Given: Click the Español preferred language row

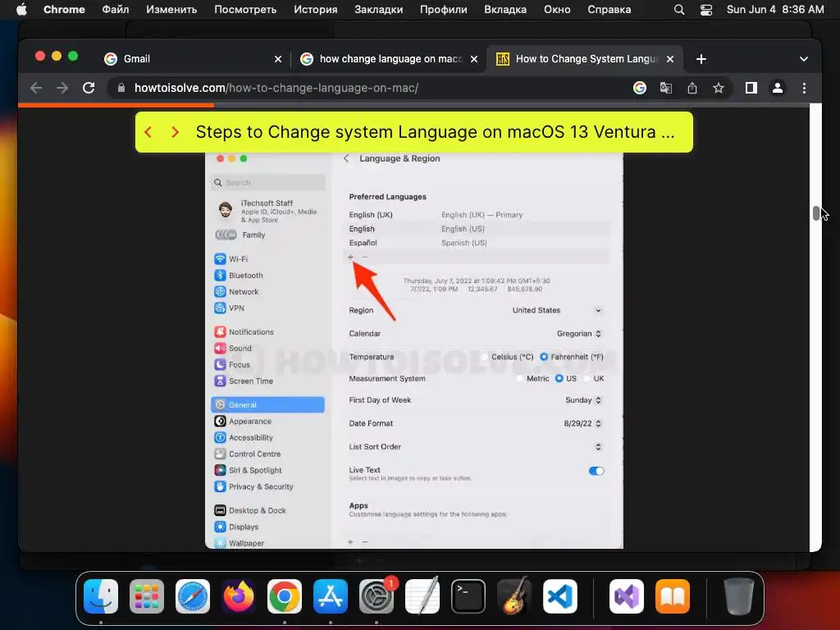Looking at the screenshot, I should [477, 243].
